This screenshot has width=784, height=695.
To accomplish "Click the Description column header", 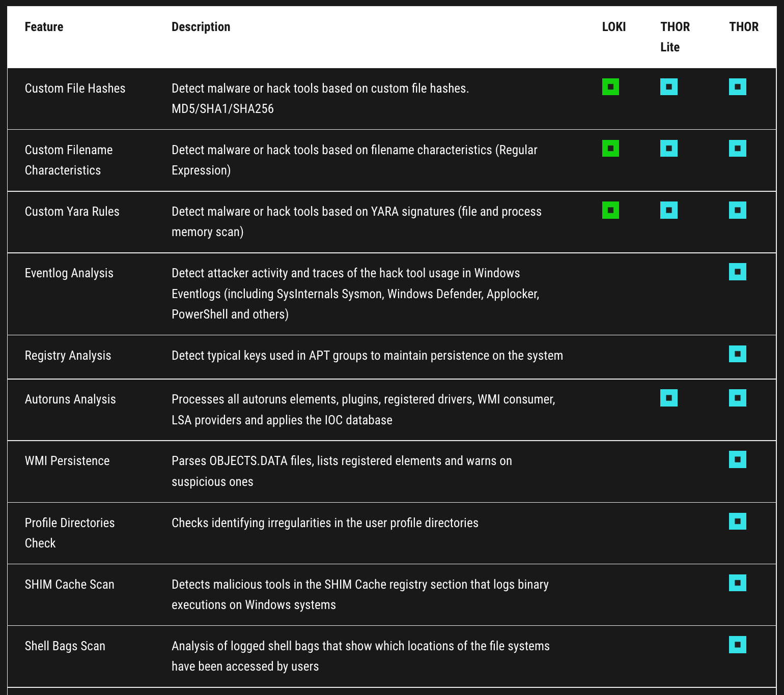I will coord(201,27).
